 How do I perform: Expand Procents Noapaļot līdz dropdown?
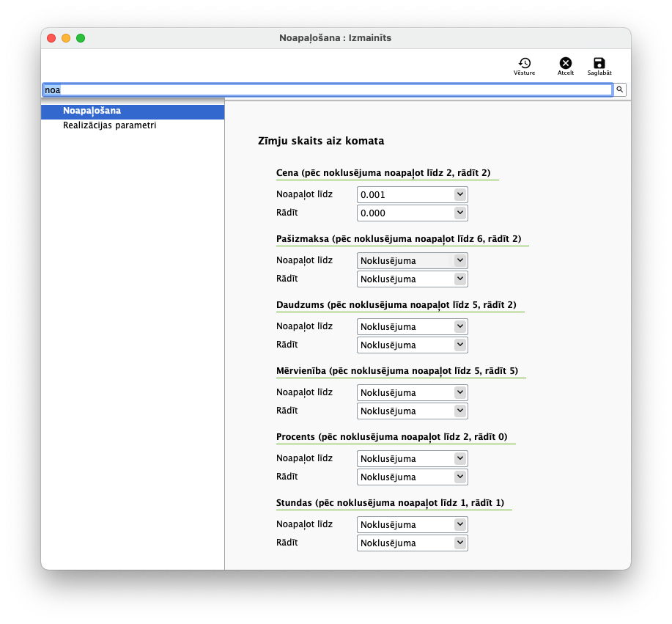(x=412, y=458)
